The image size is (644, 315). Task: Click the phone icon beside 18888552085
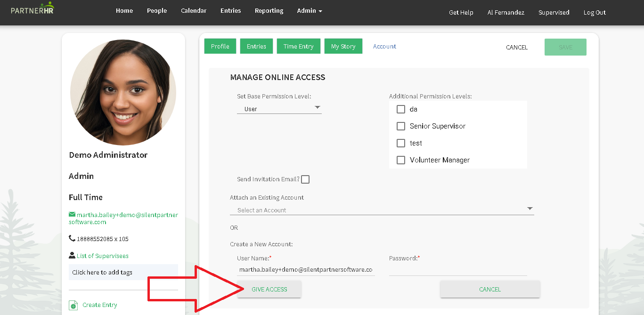[x=72, y=239]
